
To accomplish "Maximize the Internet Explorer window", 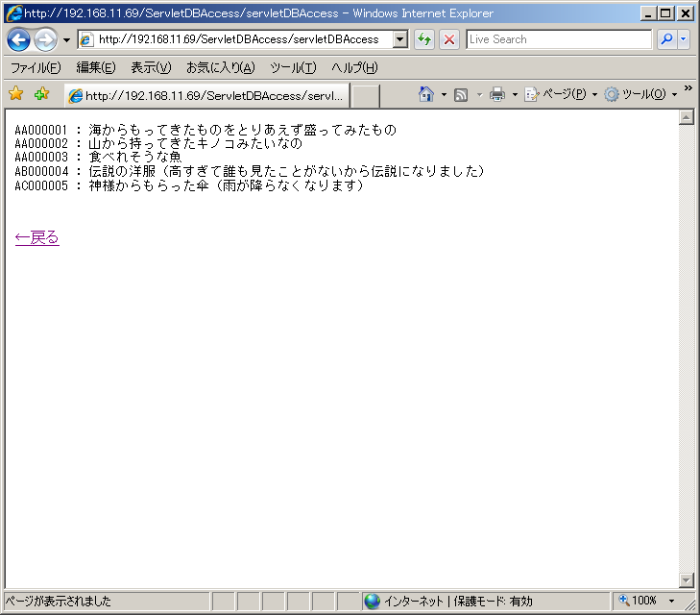I will click(x=665, y=13).
